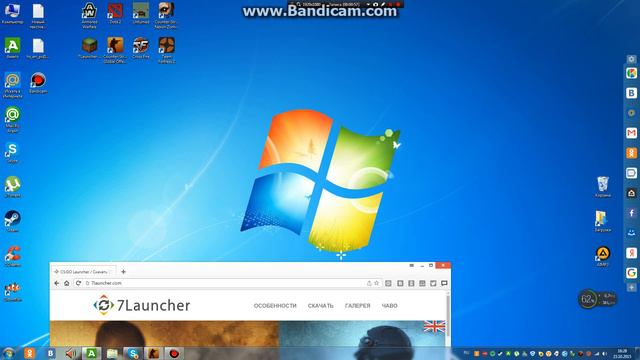640x360 pixels.
Task: Open the Bandicam desktop shortcut
Action: [38, 83]
